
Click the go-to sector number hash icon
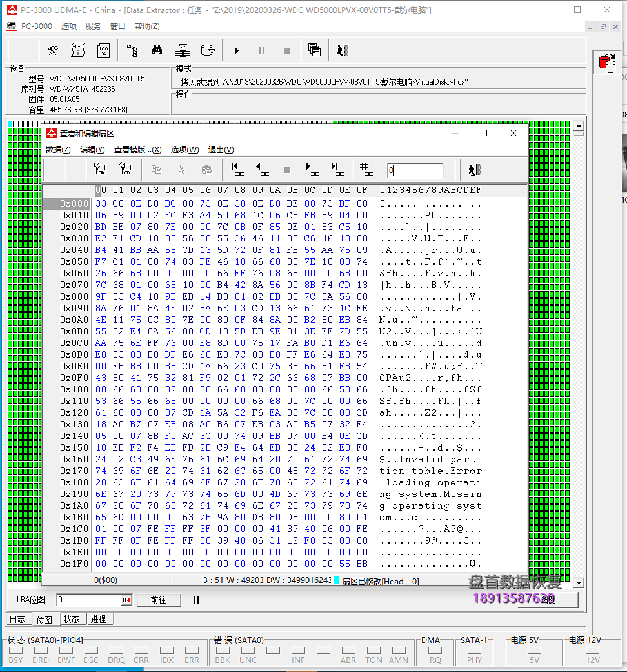(x=366, y=169)
